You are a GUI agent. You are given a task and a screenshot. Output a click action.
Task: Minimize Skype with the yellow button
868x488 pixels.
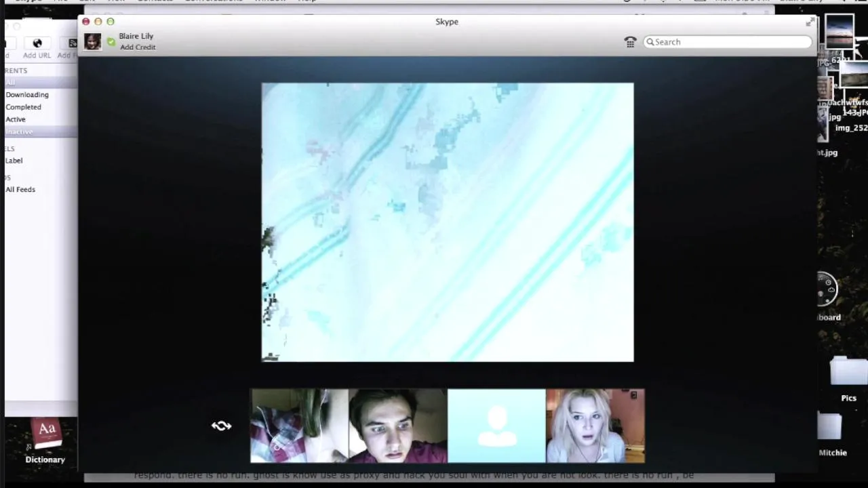98,22
